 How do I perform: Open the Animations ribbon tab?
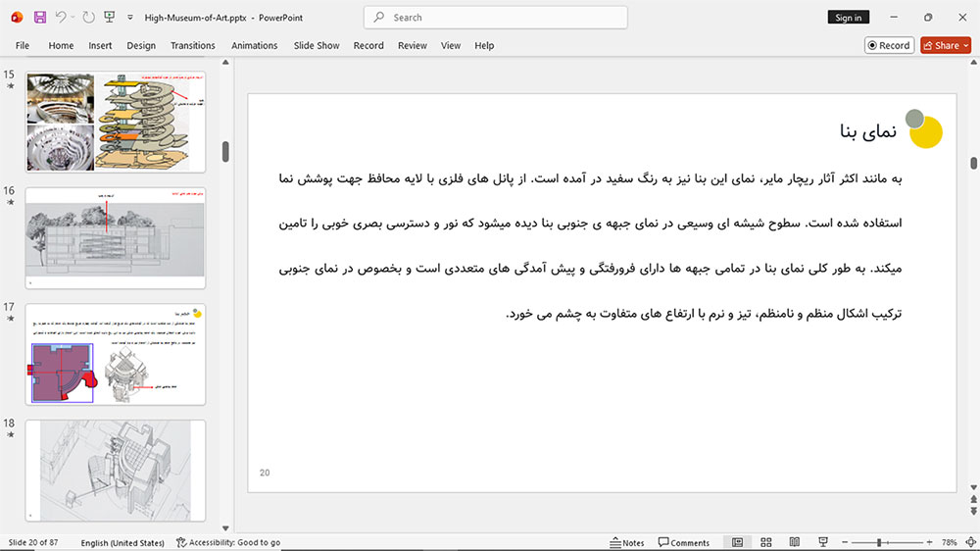[x=255, y=46]
